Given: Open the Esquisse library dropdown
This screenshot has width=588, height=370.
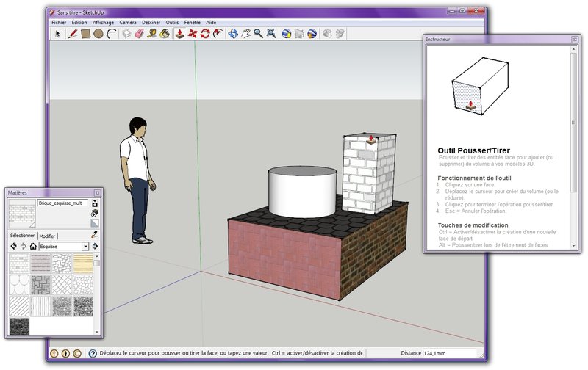Looking at the screenshot, I should pos(85,246).
